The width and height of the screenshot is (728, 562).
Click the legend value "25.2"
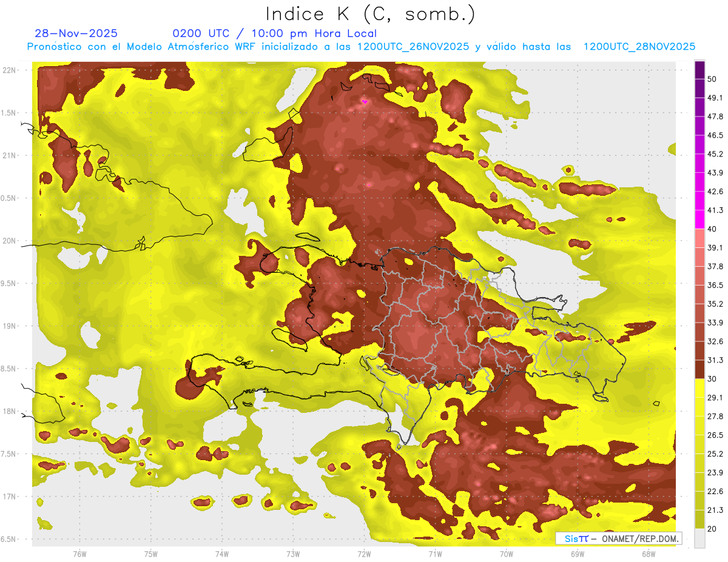(715, 453)
